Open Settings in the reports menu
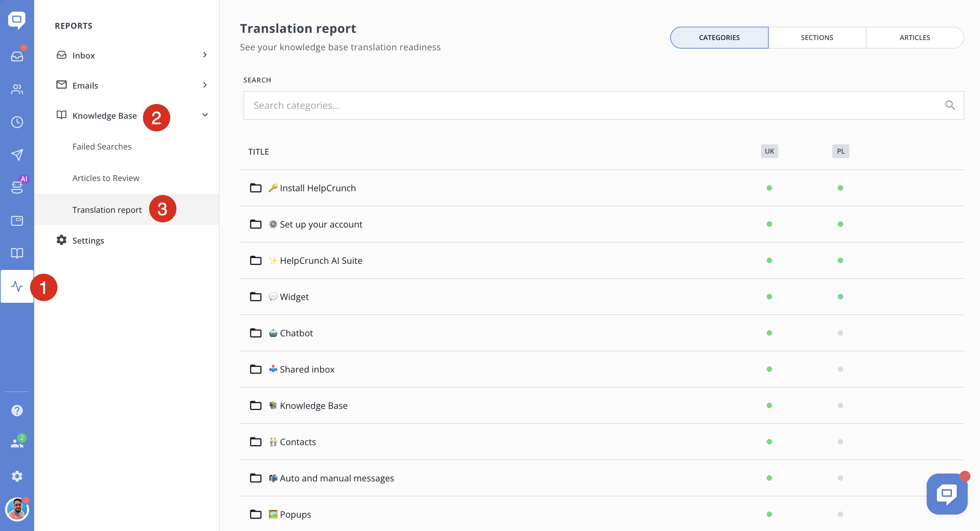This screenshot has width=980, height=531. (x=88, y=241)
